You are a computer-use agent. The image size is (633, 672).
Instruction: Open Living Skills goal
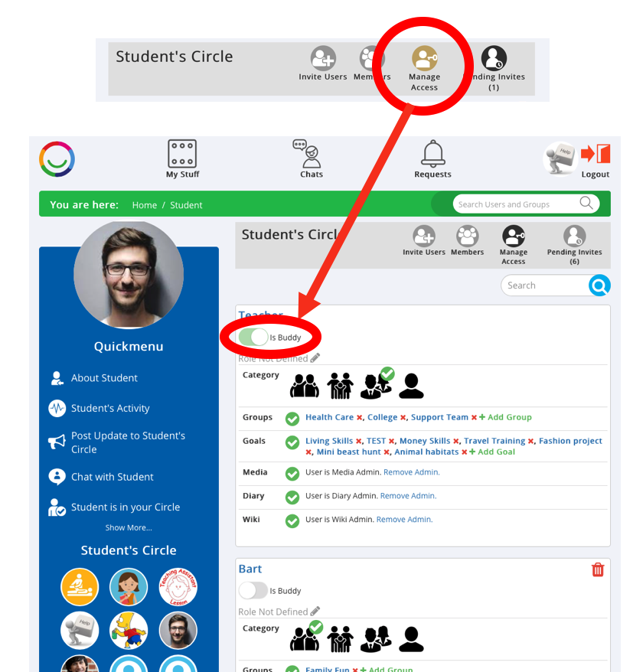(x=328, y=441)
